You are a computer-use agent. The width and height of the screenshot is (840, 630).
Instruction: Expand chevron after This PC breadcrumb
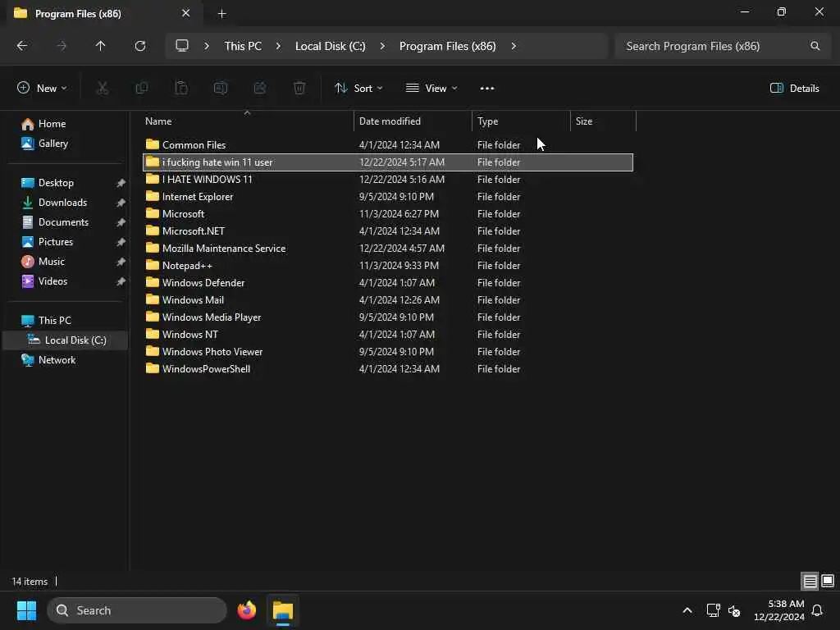click(x=278, y=46)
